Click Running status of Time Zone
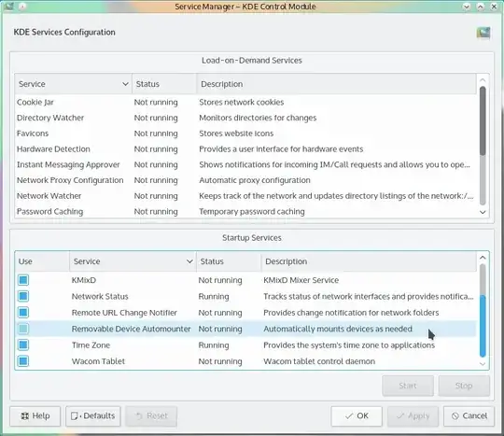Viewport: 504px width, 436px height. (214, 345)
